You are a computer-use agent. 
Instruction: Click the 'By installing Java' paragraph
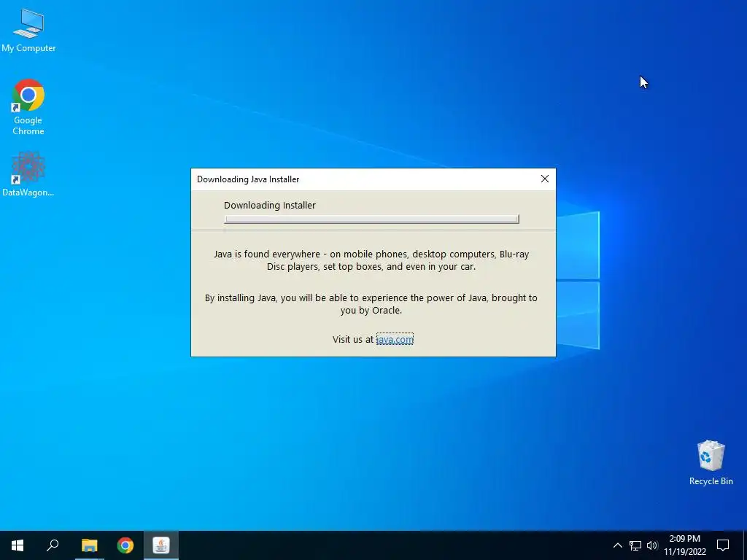point(371,304)
